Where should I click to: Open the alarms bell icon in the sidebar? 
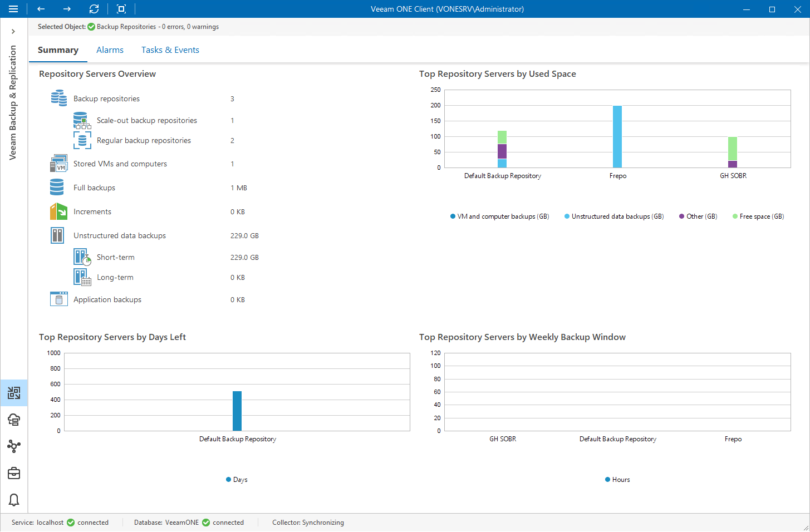point(13,500)
